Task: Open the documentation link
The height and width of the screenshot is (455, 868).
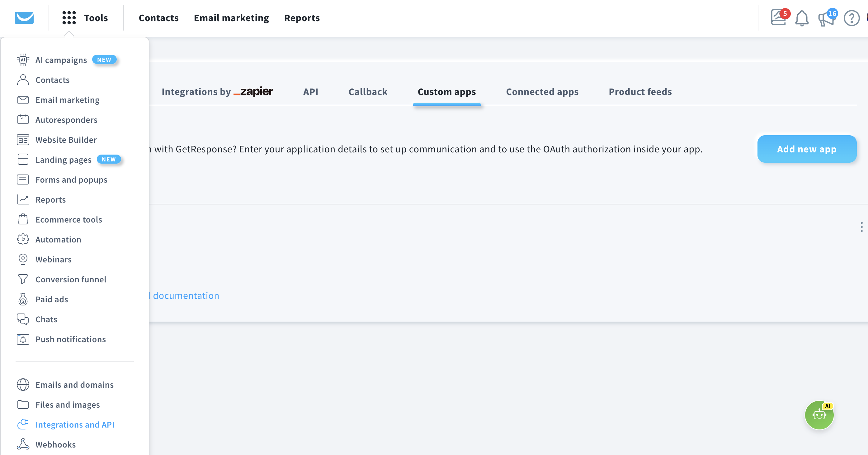Action: click(186, 295)
